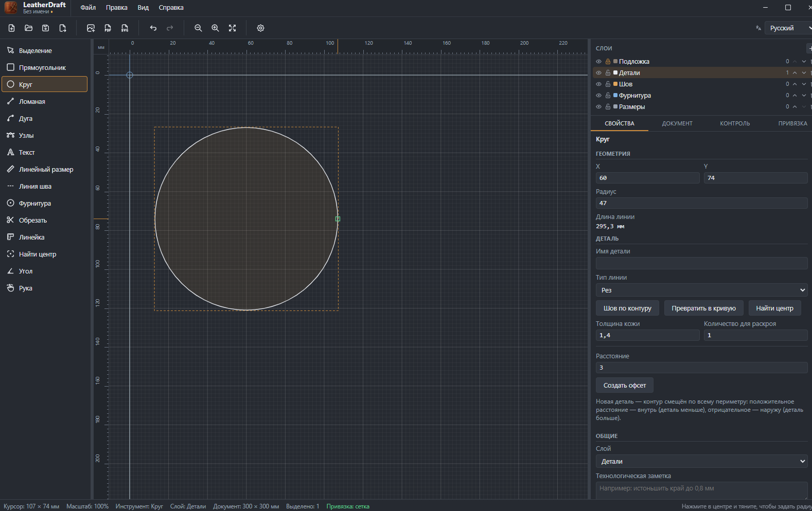Toggle visibility of the Детали layer

pos(598,73)
